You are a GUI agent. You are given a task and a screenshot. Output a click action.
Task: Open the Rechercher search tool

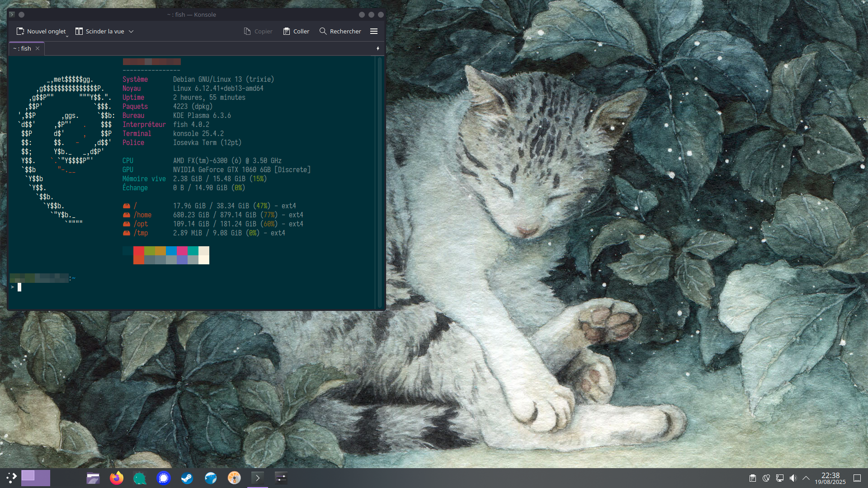pyautogui.click(x=340, y=31)
